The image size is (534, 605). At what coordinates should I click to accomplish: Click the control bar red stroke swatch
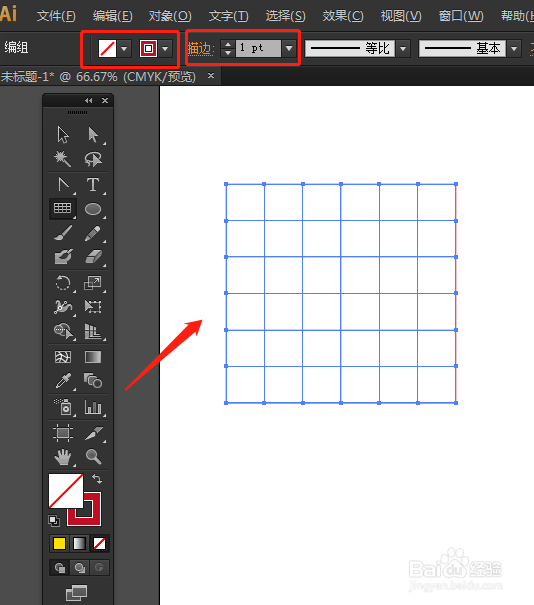point(149,49)
